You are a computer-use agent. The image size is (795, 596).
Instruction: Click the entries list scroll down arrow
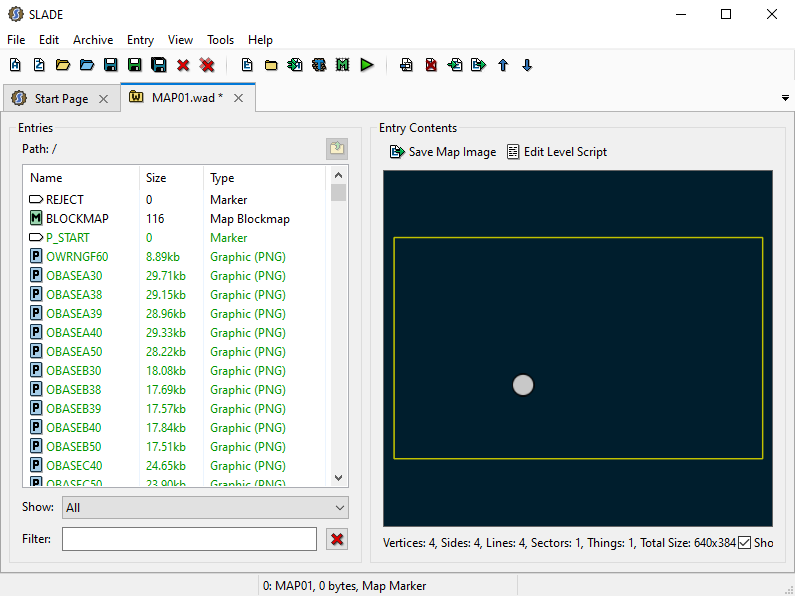(x=338, y=478)
